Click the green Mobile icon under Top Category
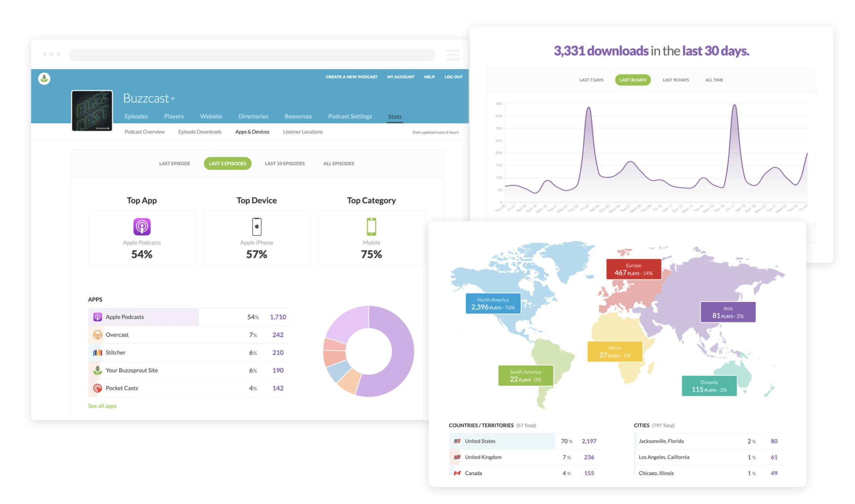Image resolution: width=855 pixels, height=504 pixels. pos(371,227)
